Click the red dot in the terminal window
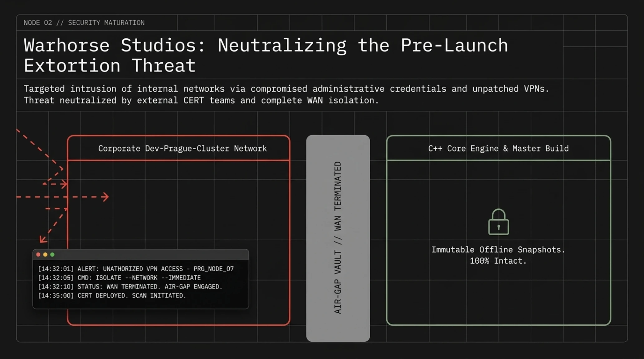The width and height of the screenshot is (644, 359). pyautogui.click(x=38, y=255)
